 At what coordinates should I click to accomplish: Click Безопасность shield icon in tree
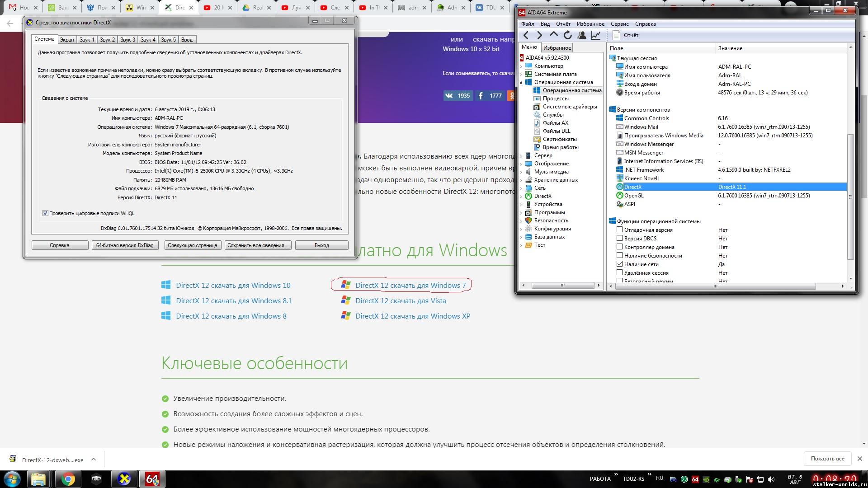[528, 221]
